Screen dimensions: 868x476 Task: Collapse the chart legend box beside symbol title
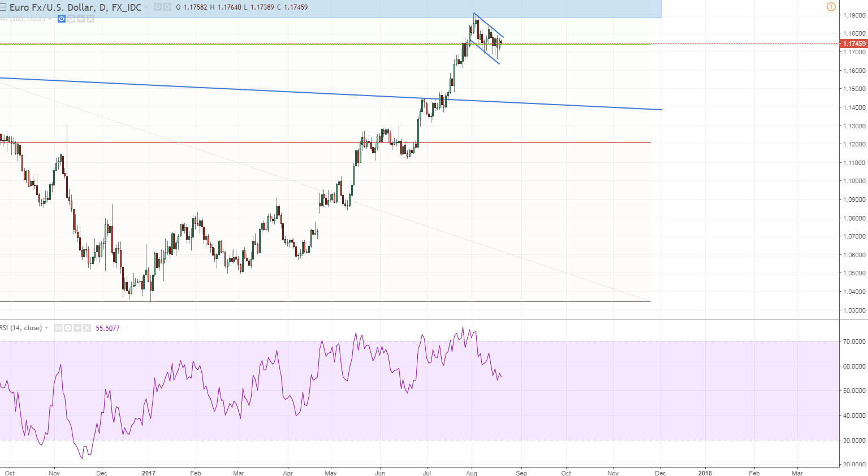pyautogui.click(x=3, y=7)
